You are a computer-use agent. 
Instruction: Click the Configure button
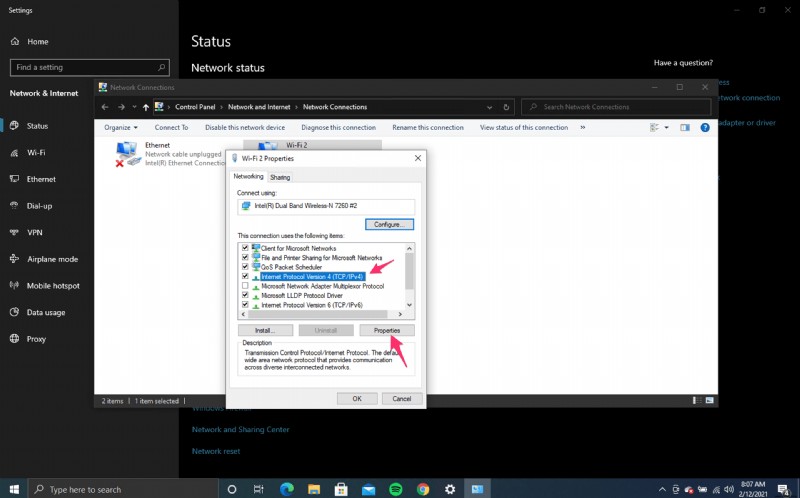(x=389, y=225)
